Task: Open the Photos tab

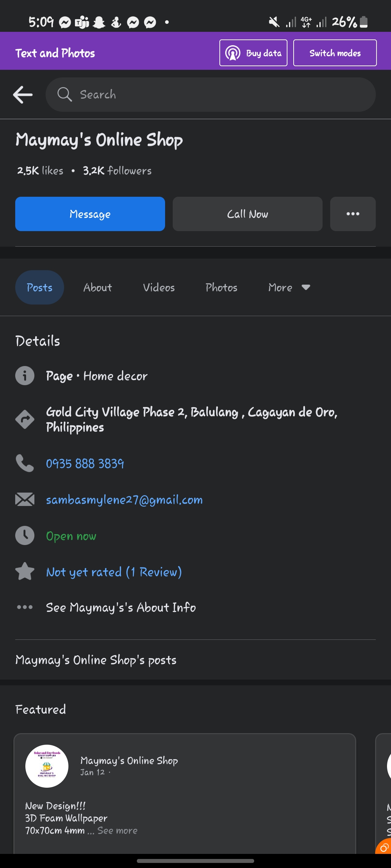Action: click(x=221, y=288)
